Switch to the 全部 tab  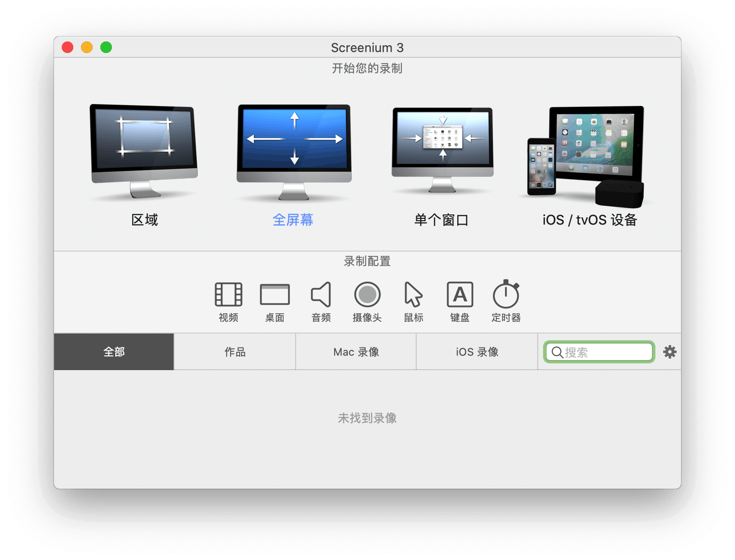114,352
